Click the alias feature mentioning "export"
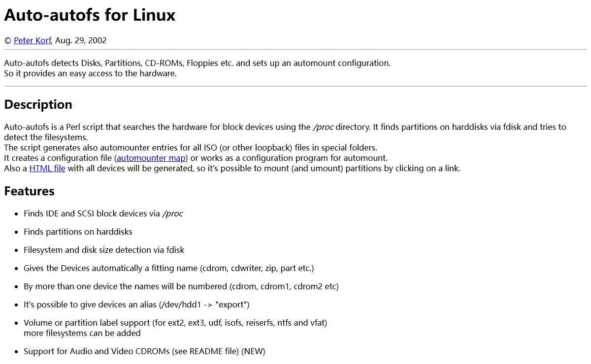The width and height of the screenshot is (591, 364). [x=136, y=304]
